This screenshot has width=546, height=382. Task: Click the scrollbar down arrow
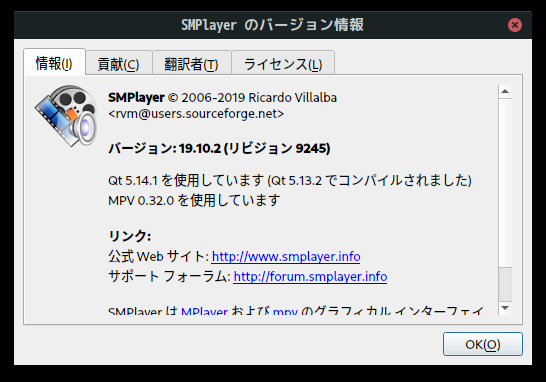coord(505,308)
